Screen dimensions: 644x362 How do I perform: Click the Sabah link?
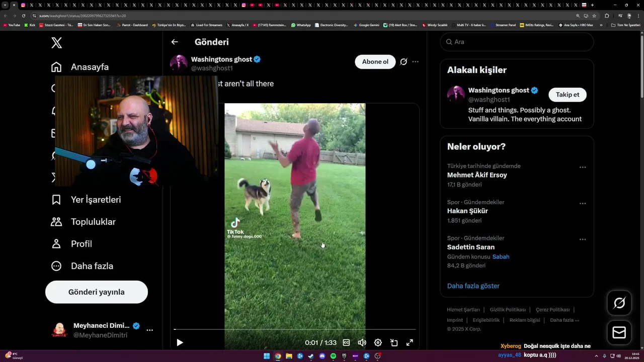coord(501,256)
